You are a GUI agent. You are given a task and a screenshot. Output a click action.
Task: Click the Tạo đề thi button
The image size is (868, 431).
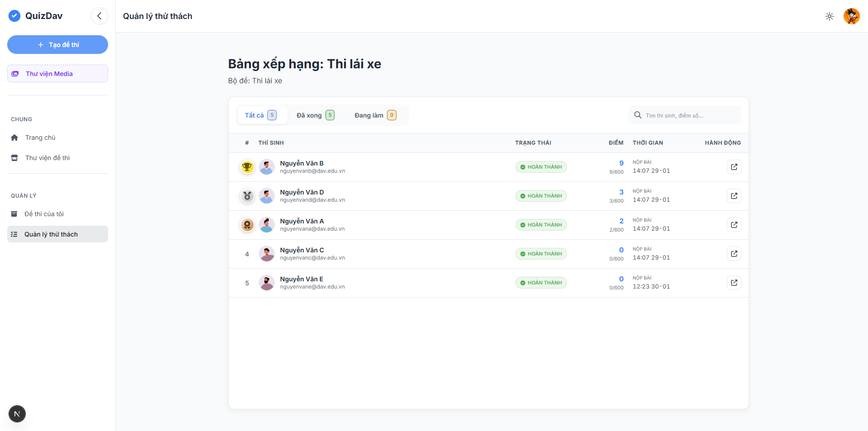57,45
